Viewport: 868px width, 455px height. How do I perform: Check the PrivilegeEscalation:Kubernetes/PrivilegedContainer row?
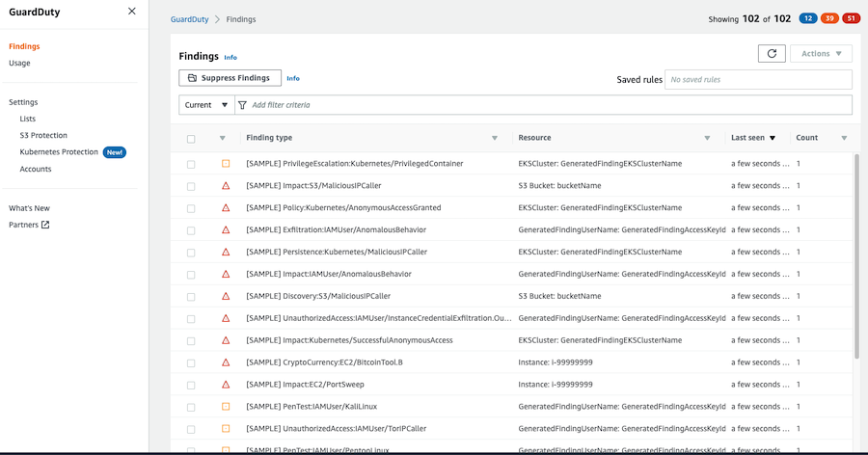[191, 165]
